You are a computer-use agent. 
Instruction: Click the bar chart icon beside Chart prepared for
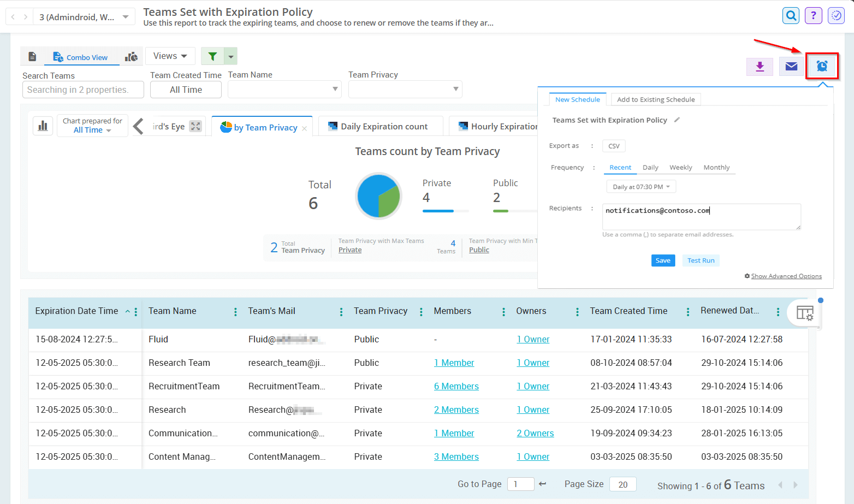(43, 126)
